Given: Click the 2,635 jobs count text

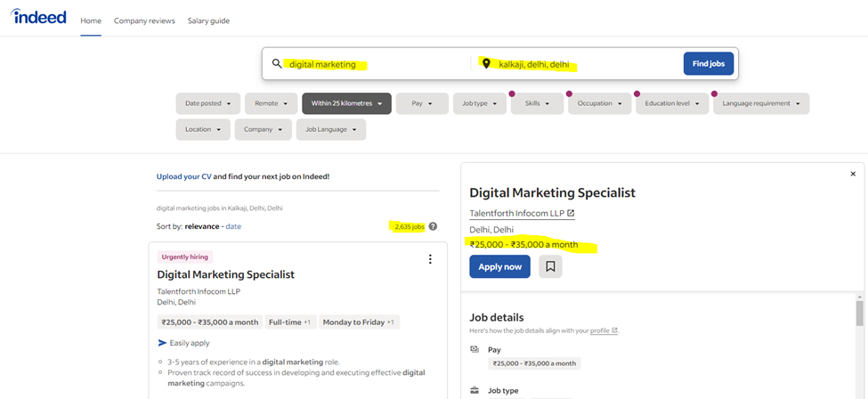Looking at the screenshot, I should point(410,226).
